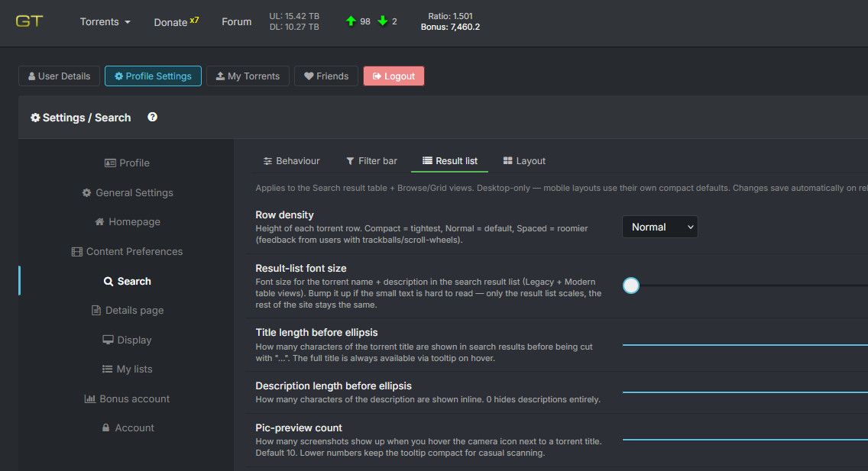Open Bonus account from sidebar
868x471 pixels.
coord(127,398)
